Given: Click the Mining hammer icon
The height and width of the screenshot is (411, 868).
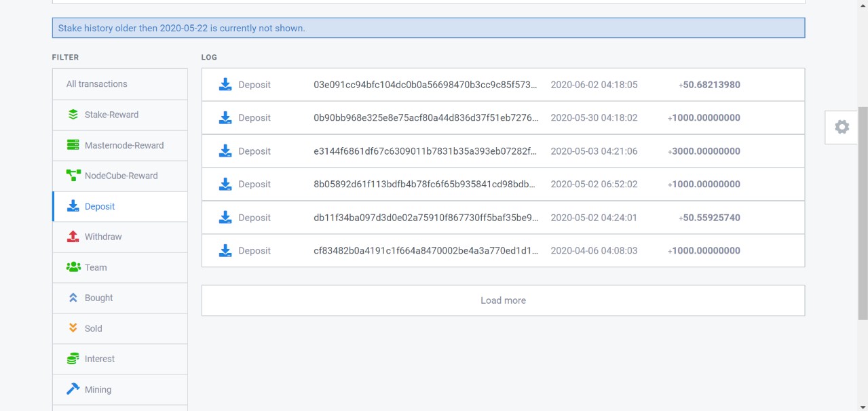Looking at the screenshot, I should (x=73, y=389).
